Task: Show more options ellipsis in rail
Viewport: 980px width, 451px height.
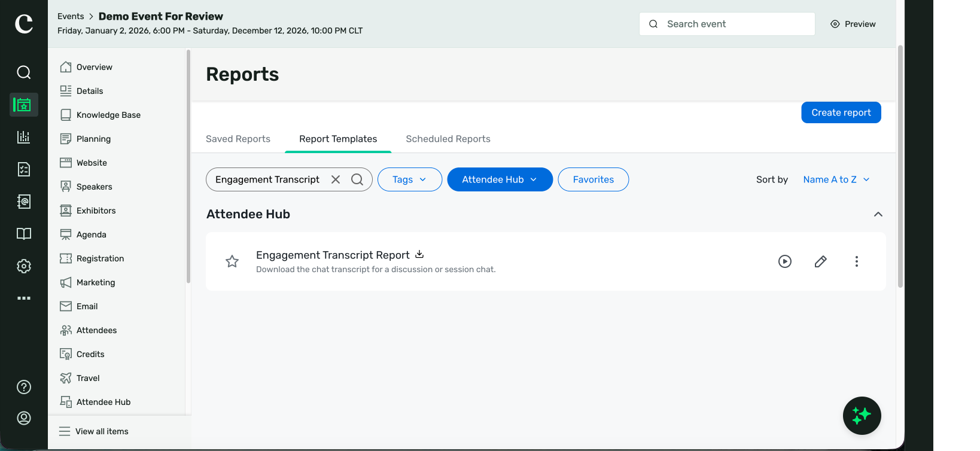Action: [x=24, y=298]
